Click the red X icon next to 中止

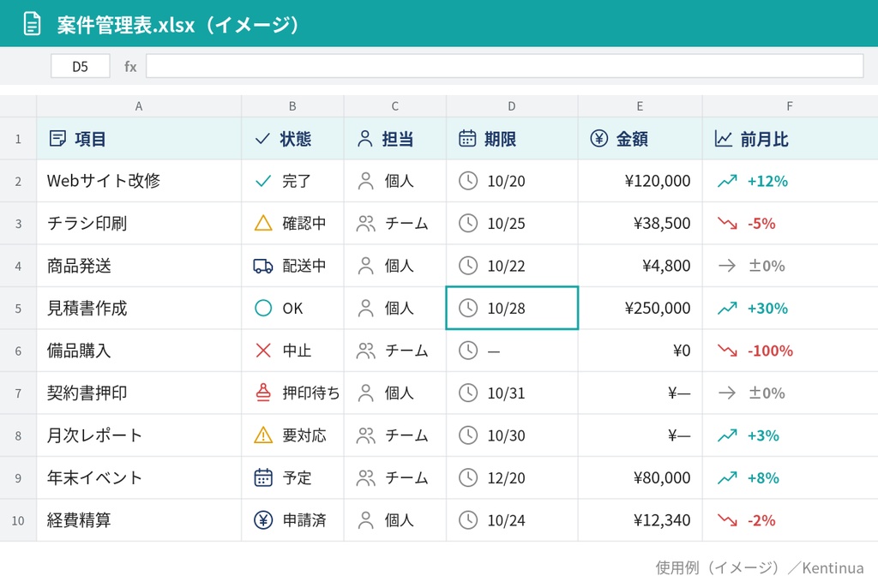263,351
